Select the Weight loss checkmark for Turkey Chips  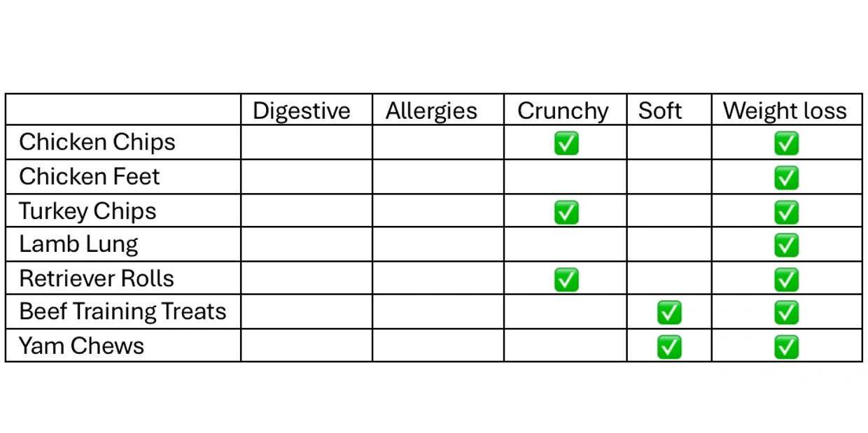[x=786, y=211]
